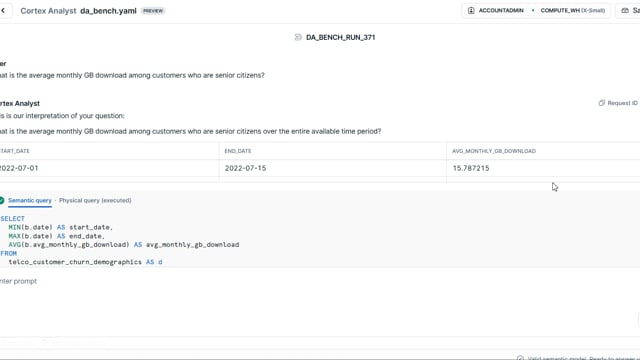
Task: Go back with the left chevron arrow
Action: [3, 11]
